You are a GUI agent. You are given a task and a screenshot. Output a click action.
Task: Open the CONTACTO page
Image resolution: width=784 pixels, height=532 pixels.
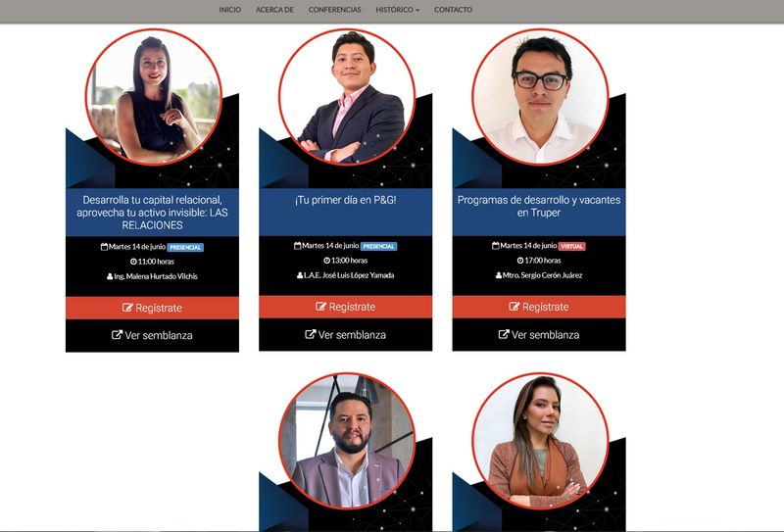(453, 10)
